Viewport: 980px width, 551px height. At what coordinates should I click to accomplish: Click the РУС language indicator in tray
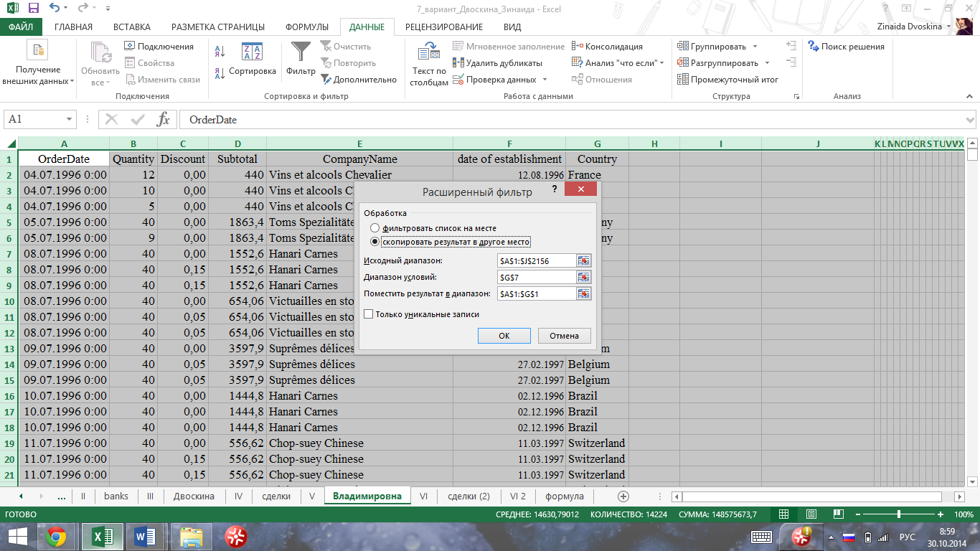tap(907, 537)
